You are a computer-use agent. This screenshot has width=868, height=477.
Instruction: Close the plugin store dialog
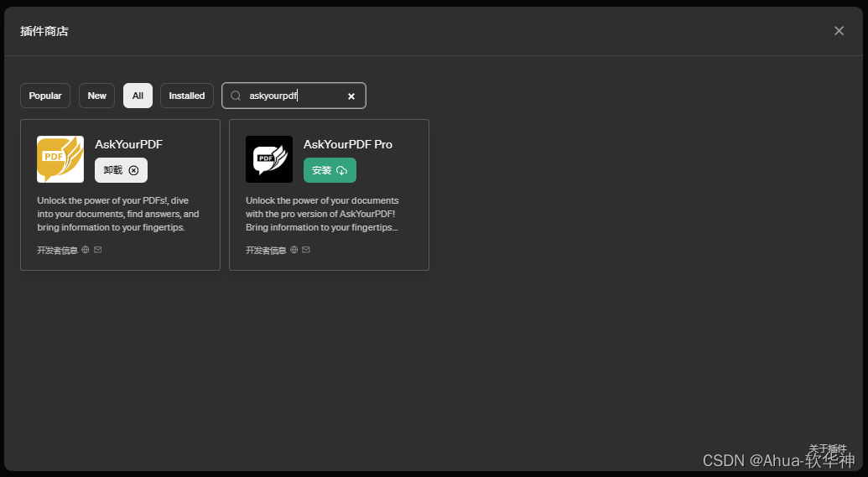pyautogui.click(x=839, y=31)
